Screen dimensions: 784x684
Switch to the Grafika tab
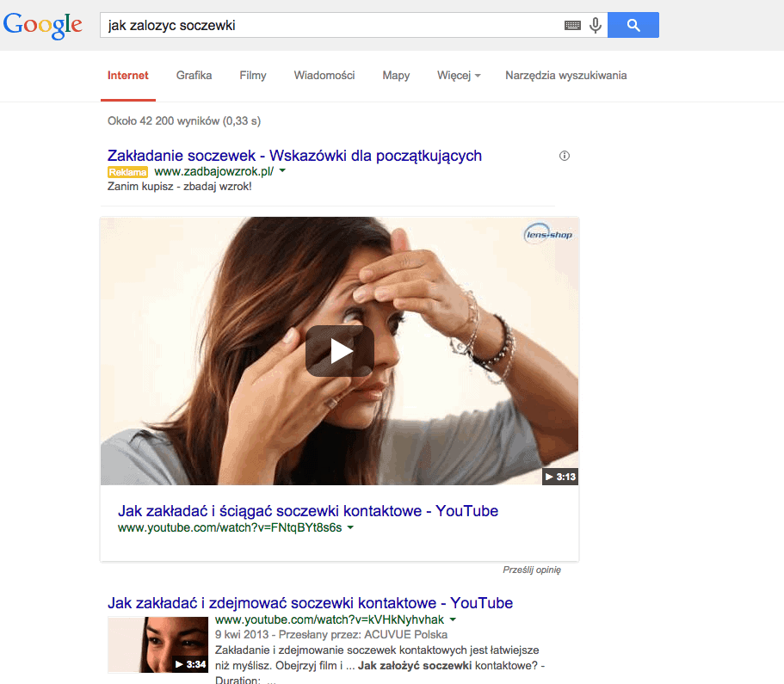(194, 76)
